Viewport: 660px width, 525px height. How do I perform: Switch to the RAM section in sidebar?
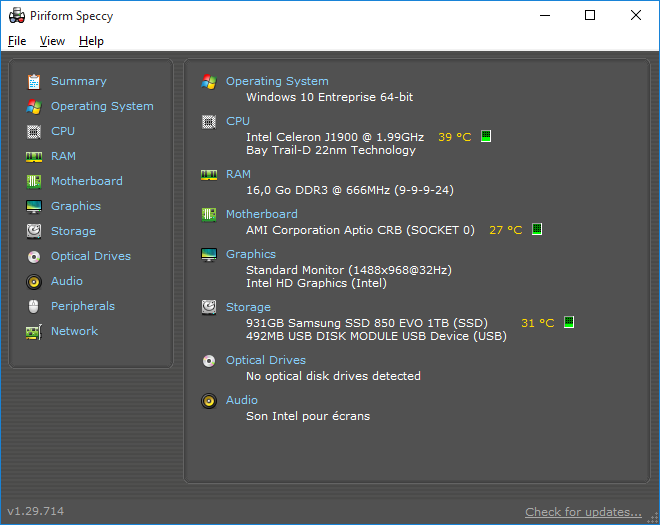(63, 156)
